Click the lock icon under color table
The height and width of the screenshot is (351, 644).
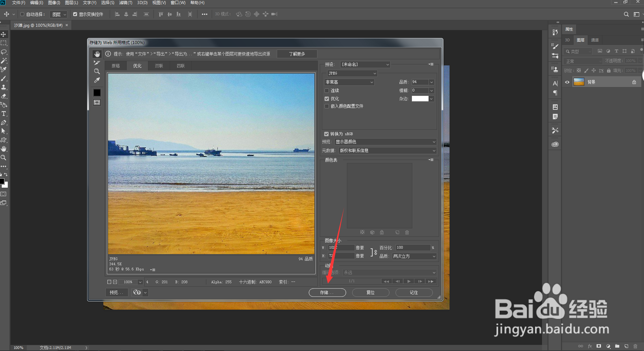(x=382, y=232)
